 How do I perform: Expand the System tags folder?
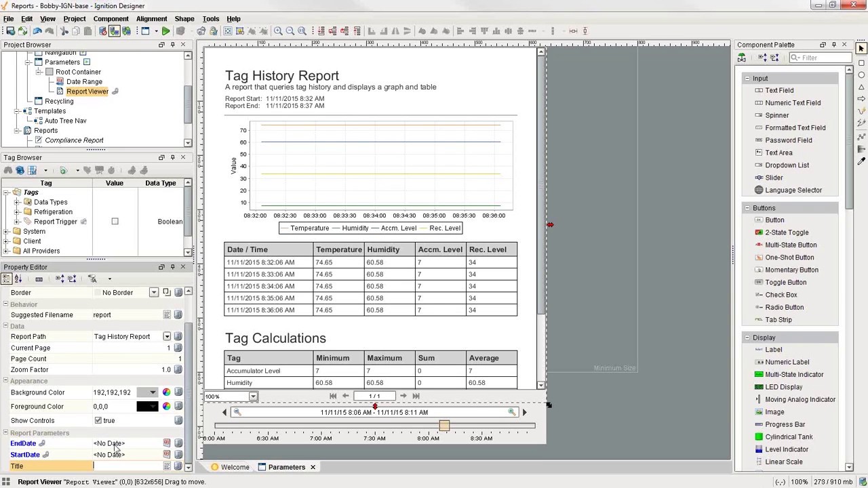(7, 232)
